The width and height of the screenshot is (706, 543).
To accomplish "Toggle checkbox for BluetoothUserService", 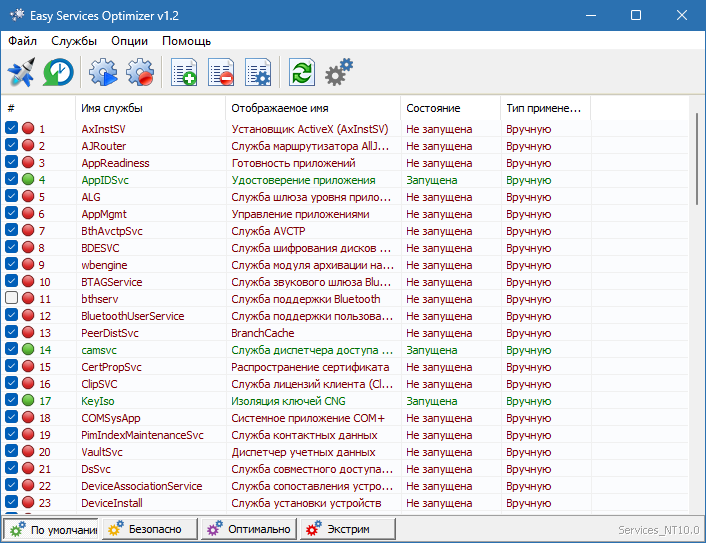I will click(x=11, y=315).
